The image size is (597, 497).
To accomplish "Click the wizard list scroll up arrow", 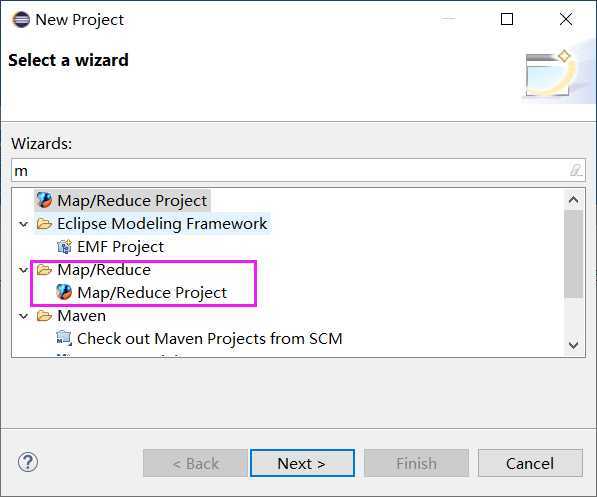I will (573, 199).
